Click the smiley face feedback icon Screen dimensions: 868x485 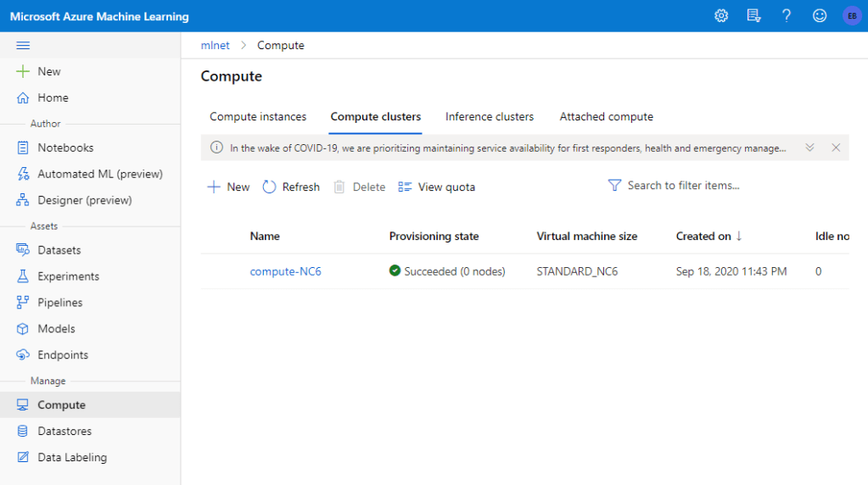819,16
